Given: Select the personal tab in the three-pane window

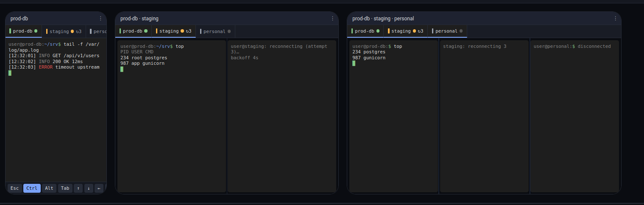Looking at the screenshot, I should (x=447, y=31).
